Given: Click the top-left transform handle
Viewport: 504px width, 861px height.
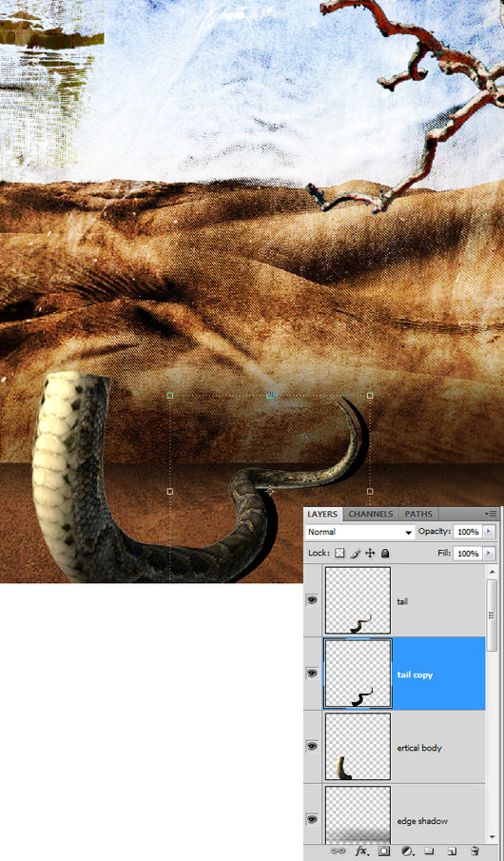Looking at the screenshot, I should click(169, 396).
